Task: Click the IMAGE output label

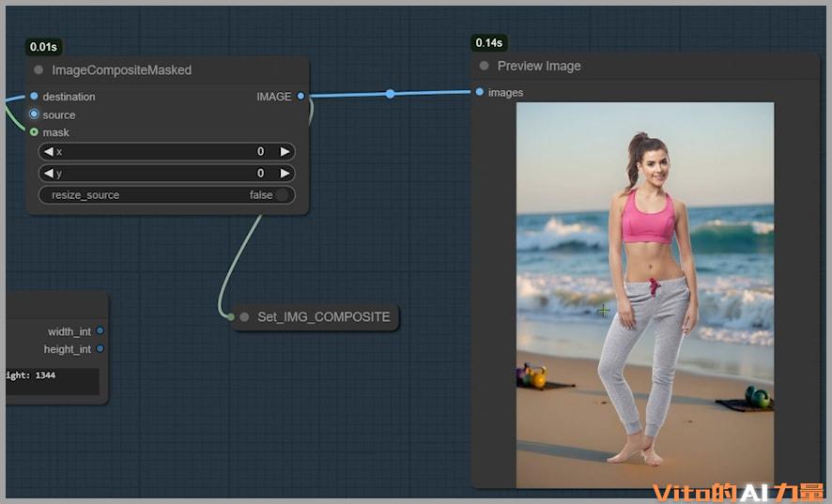Action: tap(274, 97)
